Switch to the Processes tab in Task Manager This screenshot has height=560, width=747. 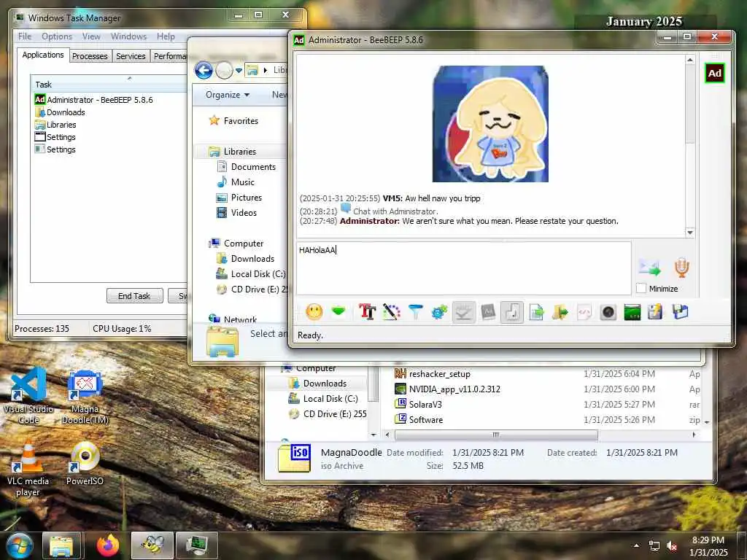pyautogui.click(x=90, y=56)
